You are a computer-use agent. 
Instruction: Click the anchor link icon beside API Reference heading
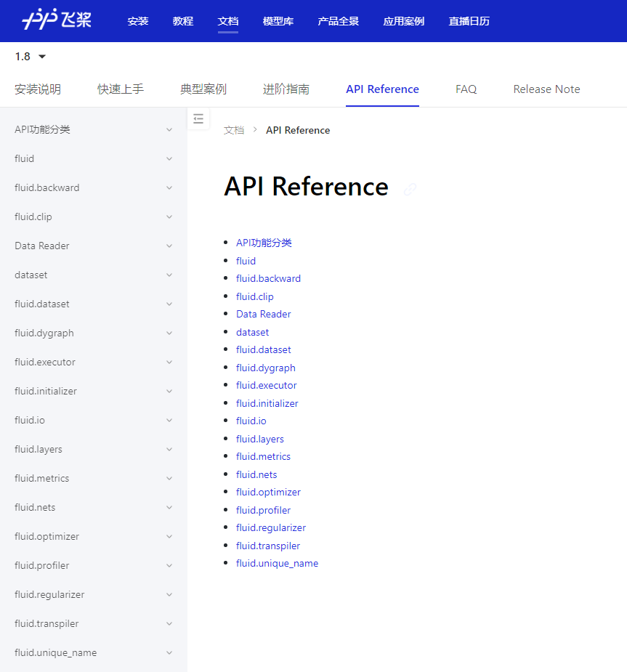click(410, 189)
